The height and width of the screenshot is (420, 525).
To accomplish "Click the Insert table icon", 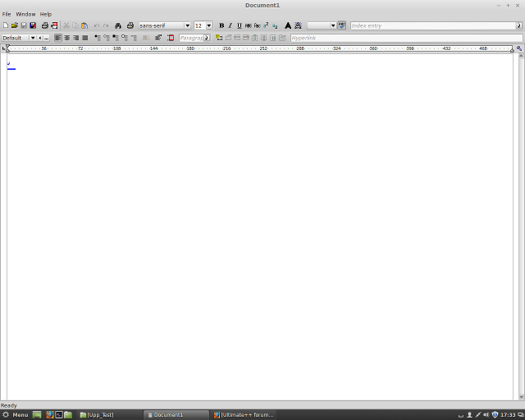I will pos(219,38).
